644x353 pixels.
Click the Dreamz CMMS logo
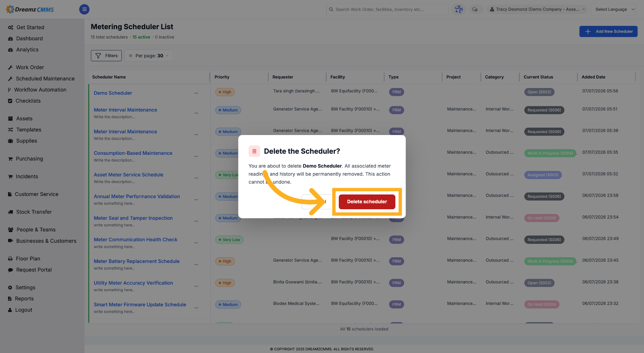point(30,9)
